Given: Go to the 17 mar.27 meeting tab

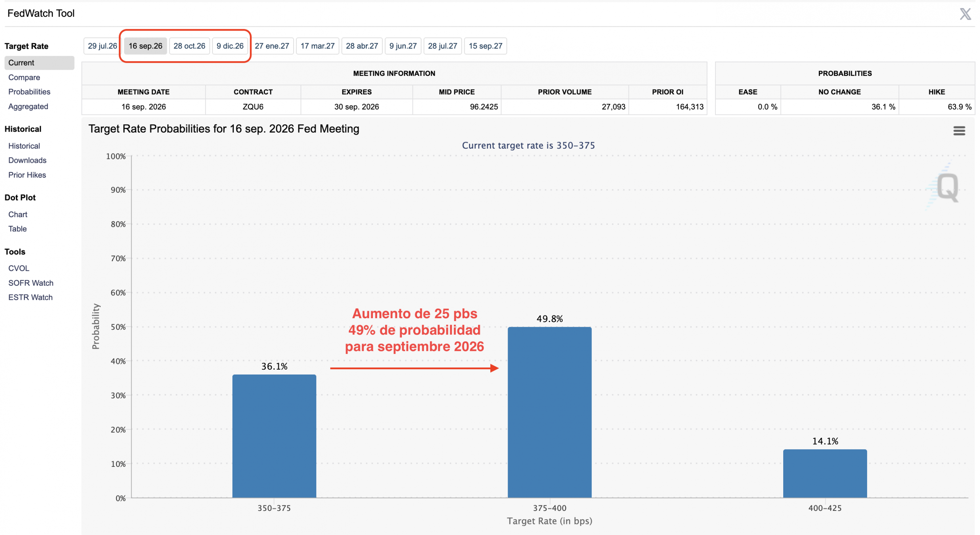Looking at the screenshot, I should coord(317,46).
